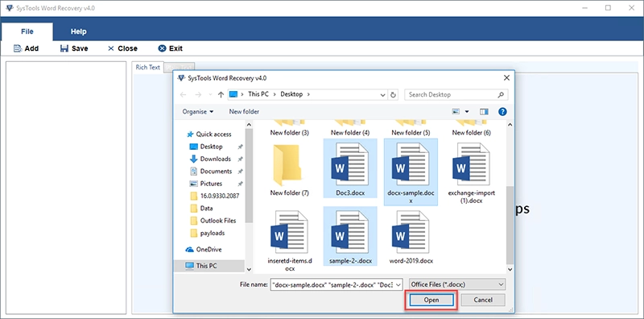Click the Exit toolbar button

coord(170,48)
